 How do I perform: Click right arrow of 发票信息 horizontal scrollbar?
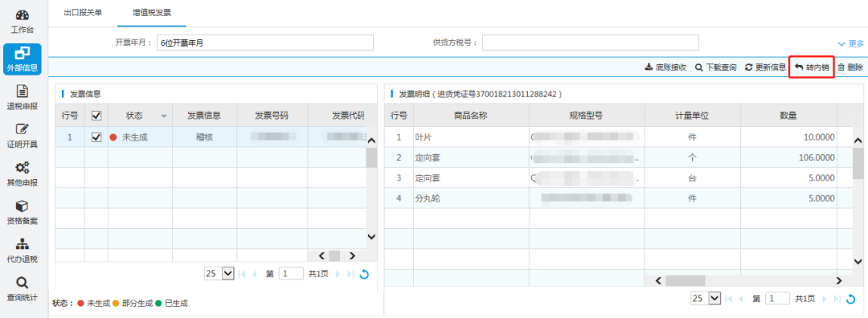351,255
